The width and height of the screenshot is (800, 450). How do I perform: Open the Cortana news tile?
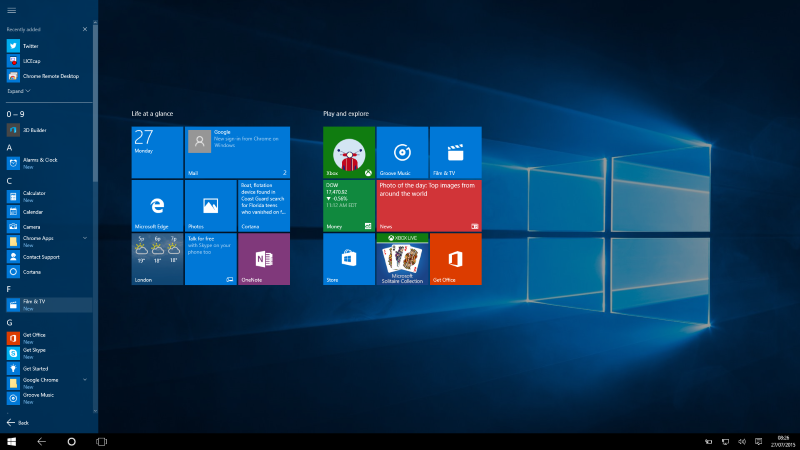[x=264, y=206]
